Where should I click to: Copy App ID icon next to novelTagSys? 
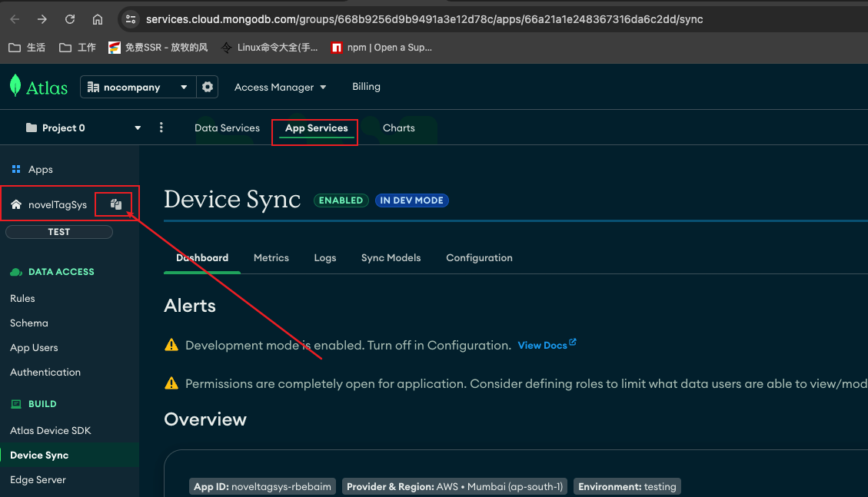coord(116,204)
